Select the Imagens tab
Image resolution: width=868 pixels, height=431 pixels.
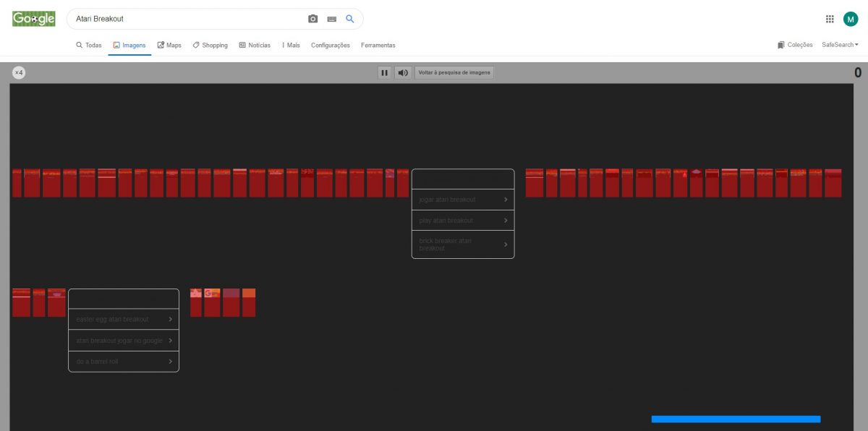(x=129, y=45)
